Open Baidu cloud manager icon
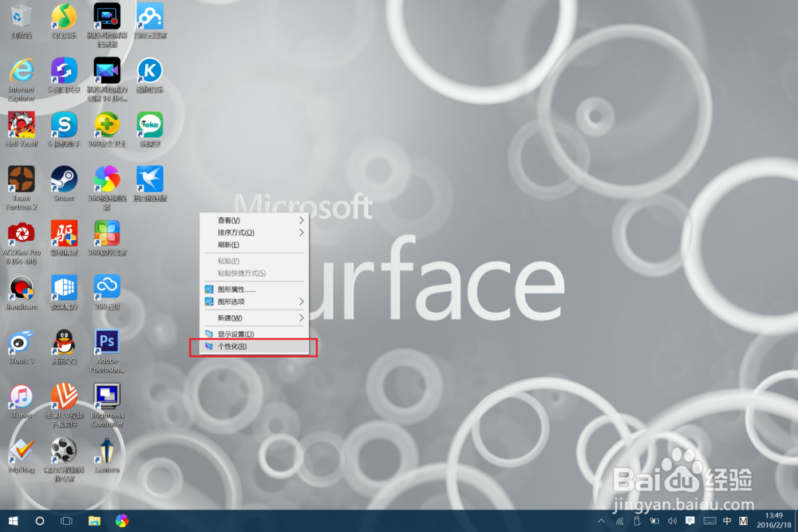798x532 pixels. pyautogui.click(x=150, y=22)
